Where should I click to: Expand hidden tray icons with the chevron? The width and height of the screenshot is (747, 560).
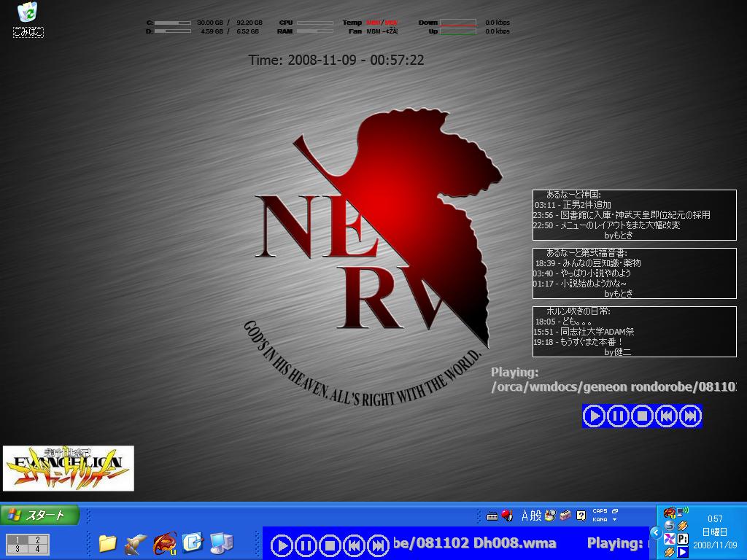click(656, 533)
